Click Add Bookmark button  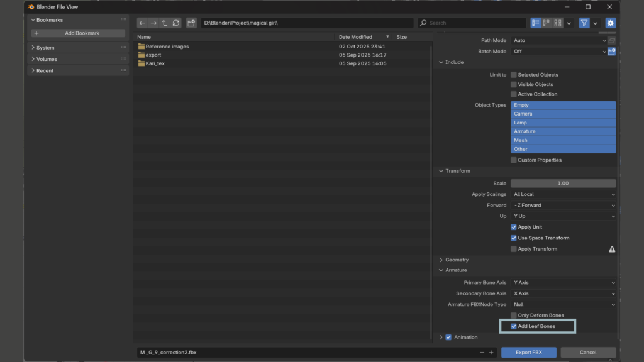pyautogui.click(x=79, y=33)
